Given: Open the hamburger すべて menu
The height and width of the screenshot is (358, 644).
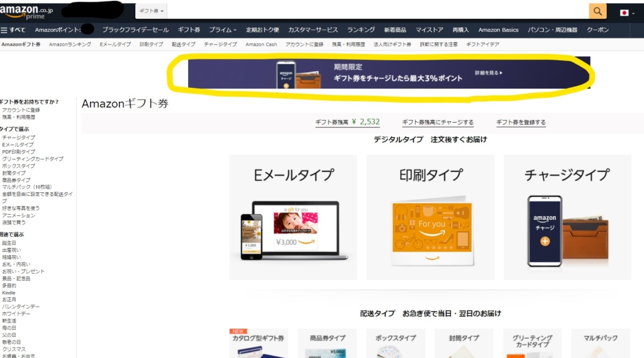Looking at the screenshot, I should click(13, 30).
